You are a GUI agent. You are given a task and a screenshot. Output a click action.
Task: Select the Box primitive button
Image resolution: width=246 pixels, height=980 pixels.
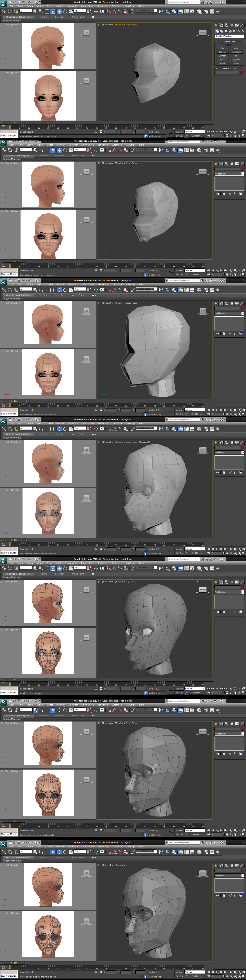pos(222,48)
